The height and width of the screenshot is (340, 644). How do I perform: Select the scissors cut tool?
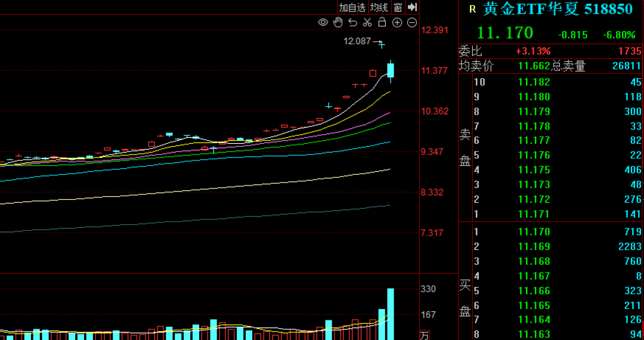coord(367,23)
